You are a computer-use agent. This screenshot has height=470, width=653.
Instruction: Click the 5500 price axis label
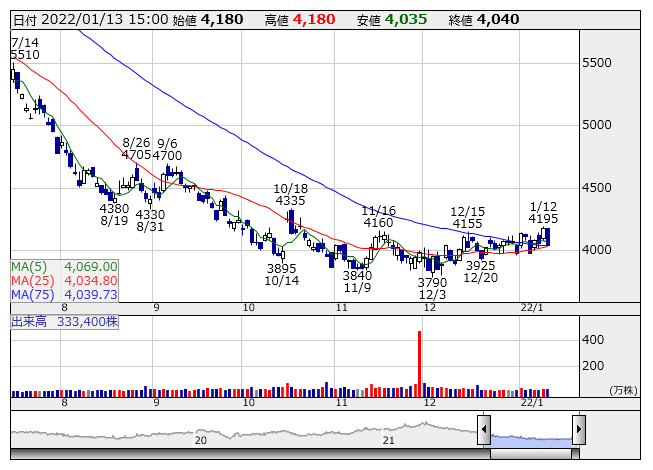[597, 63]
